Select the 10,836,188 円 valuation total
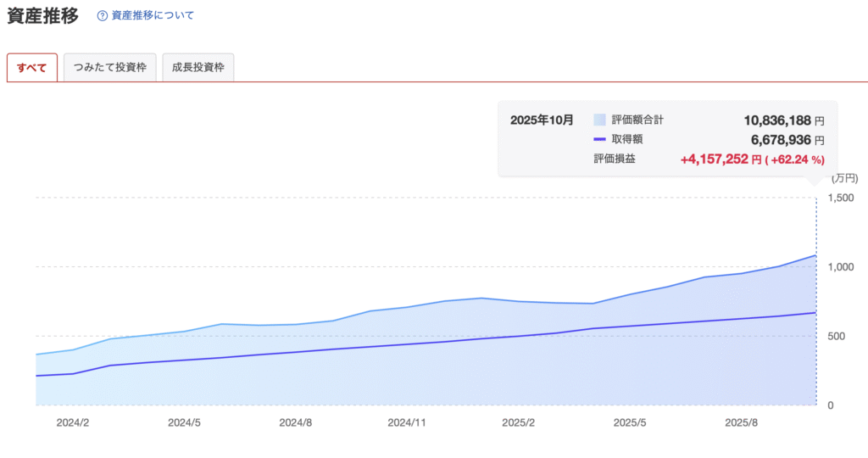868x458 pixels. [783, 120]
